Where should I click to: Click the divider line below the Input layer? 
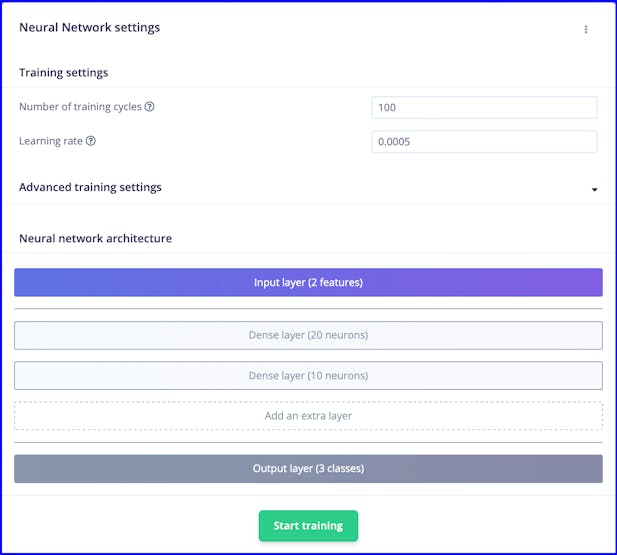(308, 308)
